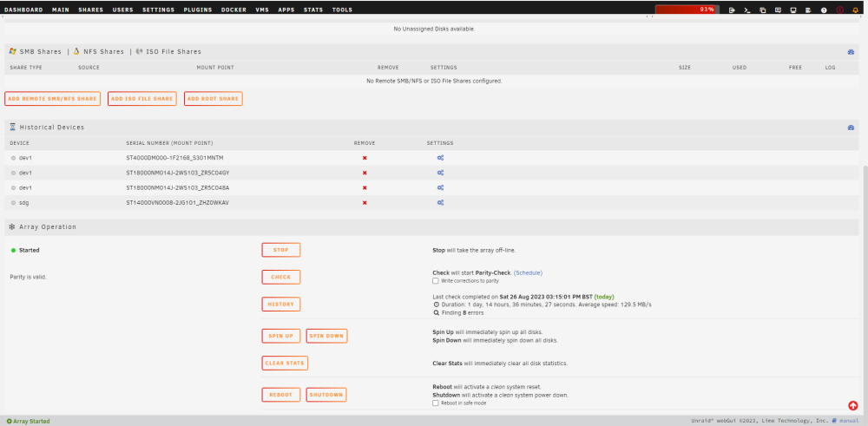Click ADD REMOTE SMB/NFS SHARE button
This screenshot has width=868, height=426.
(x=53, y=99)
